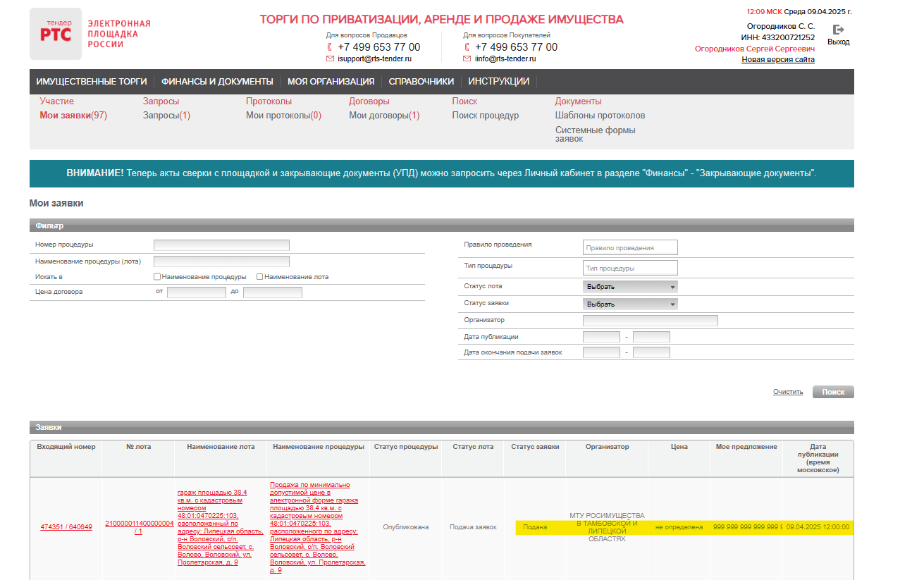Tick the Наименование процедуры checkbox
The height and width of the screenshot is (580, 924).
[157, 277]
